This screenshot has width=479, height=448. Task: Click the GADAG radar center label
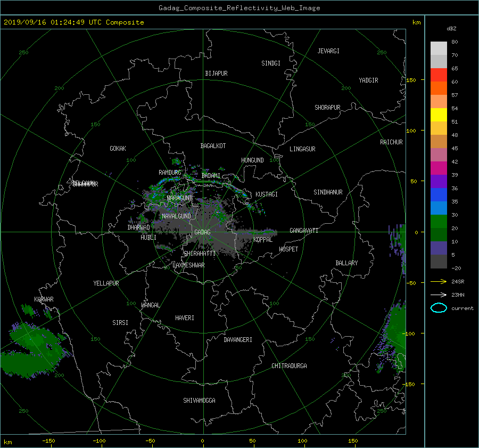(x=202, y=232)
